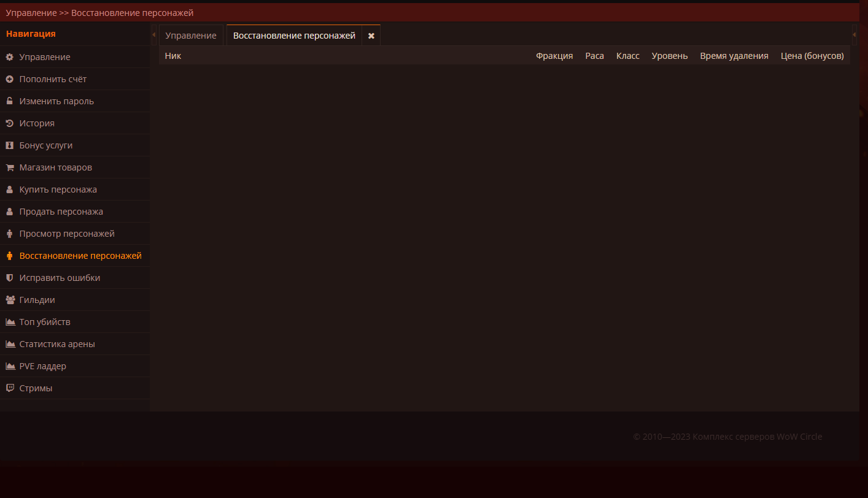The width and height of the screenshot is (868, 498).
Task: Click the group icon beside Гильдии
Action: click(10, 300)
